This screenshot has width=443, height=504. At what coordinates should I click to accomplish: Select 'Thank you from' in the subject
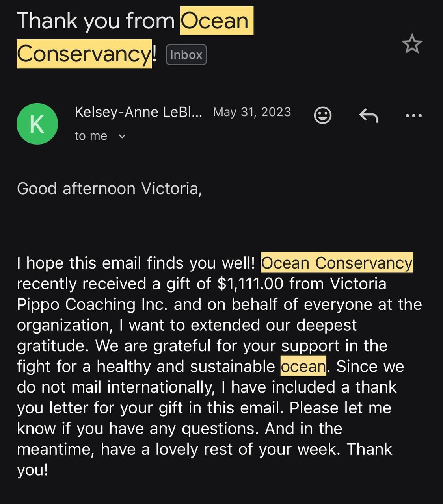coord(96,20)
